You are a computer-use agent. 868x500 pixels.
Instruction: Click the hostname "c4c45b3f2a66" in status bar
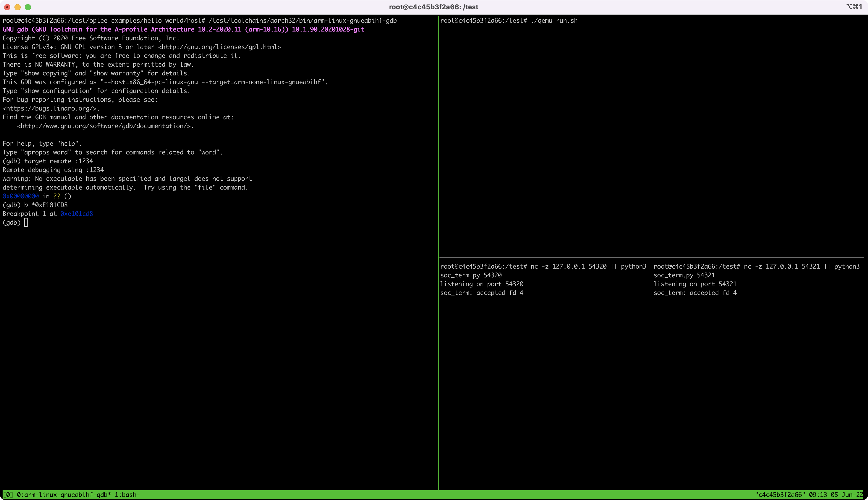pyautogui.click(x=780, y=495)
